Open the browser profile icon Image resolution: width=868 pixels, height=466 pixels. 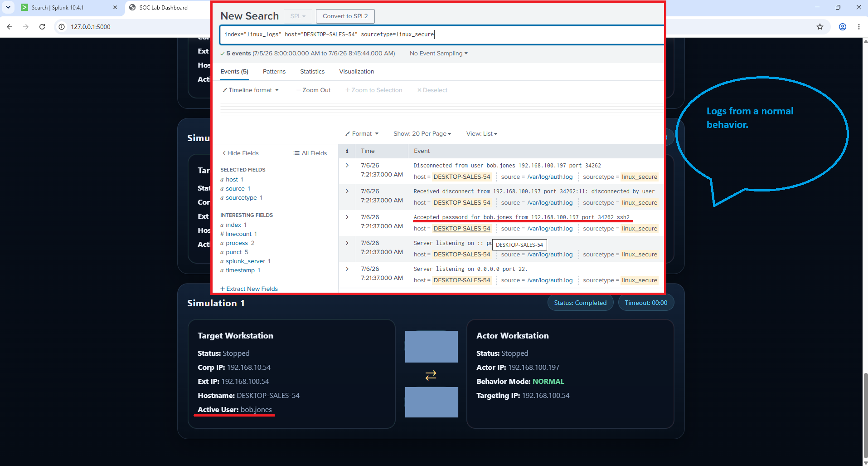843,27
